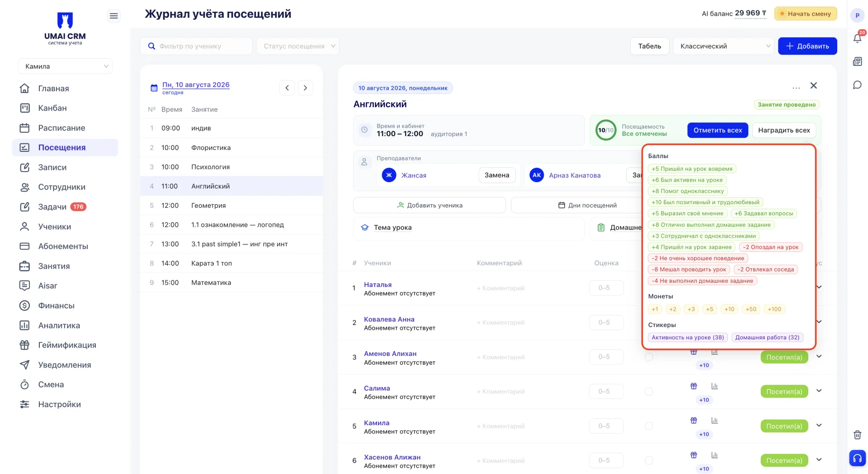Expand Салима's row chevron
Screen dimensions: 868x474
[x=819, y=391]
